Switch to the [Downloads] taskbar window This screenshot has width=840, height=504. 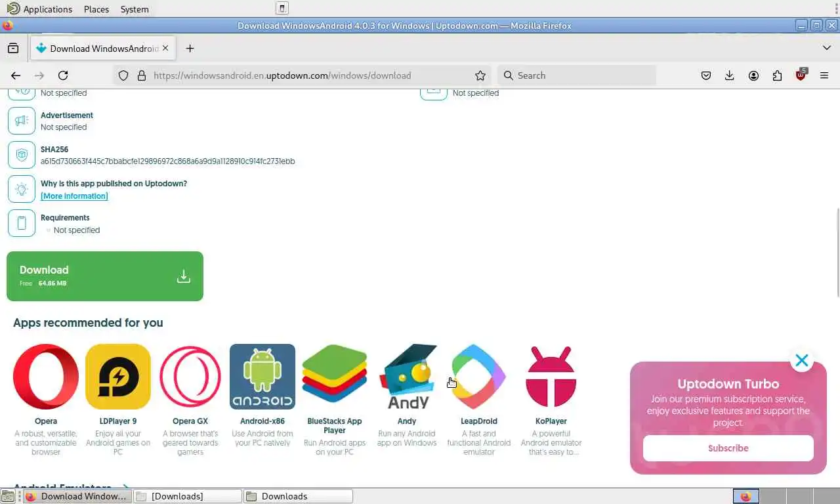188,496
